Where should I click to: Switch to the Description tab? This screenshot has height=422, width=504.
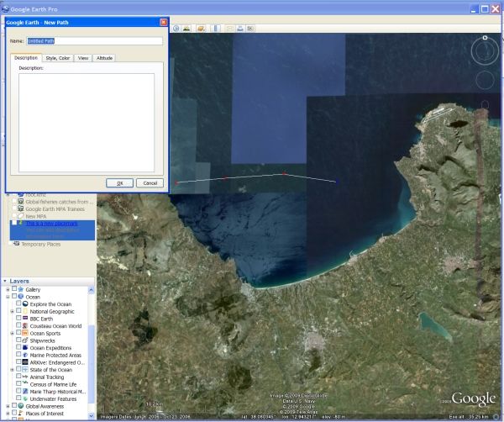pyautogui.click(x=26, y=58)
